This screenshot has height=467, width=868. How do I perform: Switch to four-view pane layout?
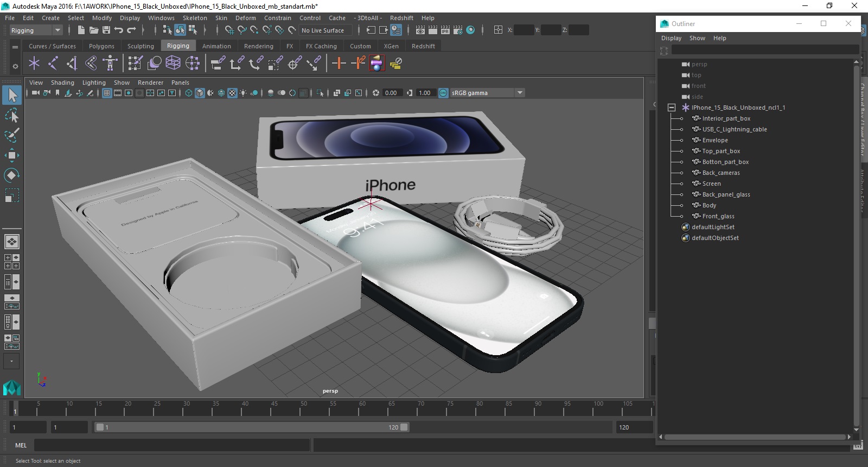click(12, 262)
